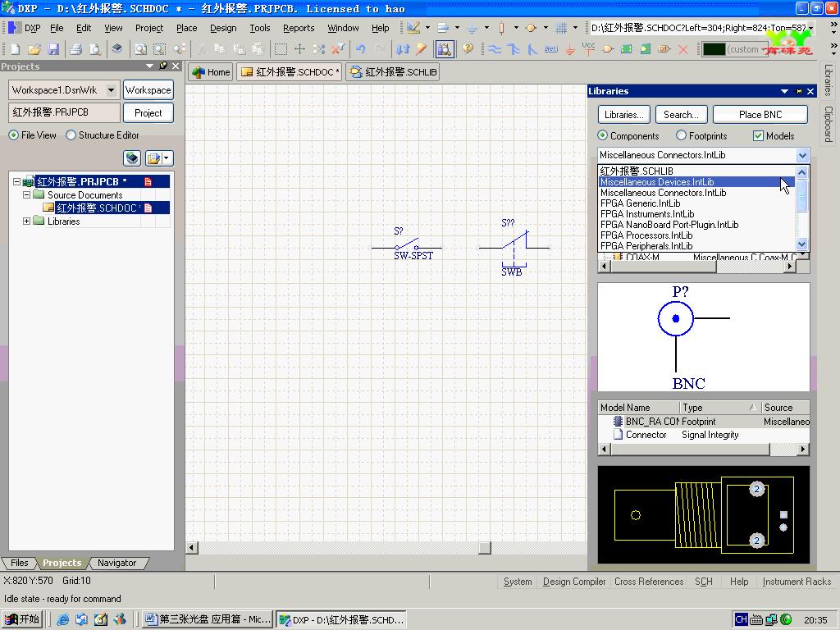The image size is (840, 630).
Task: Click the New document icon
Action: (x=15, y=49)
